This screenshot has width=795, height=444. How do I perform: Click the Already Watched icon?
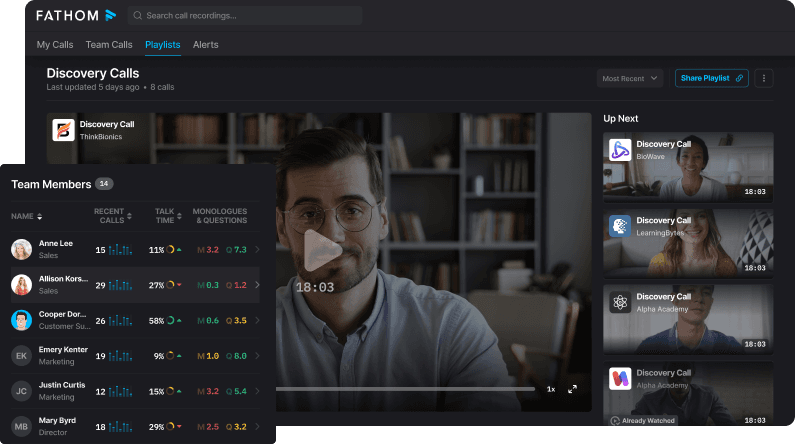pos(615,421)
